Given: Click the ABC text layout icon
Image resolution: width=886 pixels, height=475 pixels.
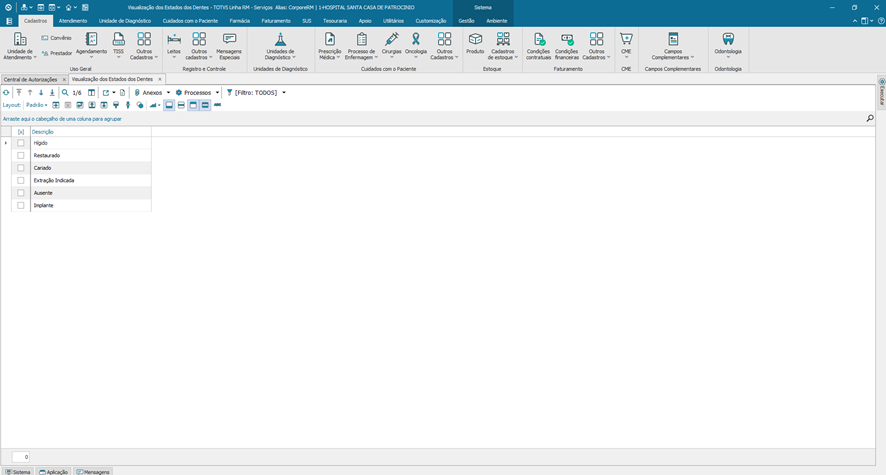Looking at the screenshot, I should (x=217, y=105).
